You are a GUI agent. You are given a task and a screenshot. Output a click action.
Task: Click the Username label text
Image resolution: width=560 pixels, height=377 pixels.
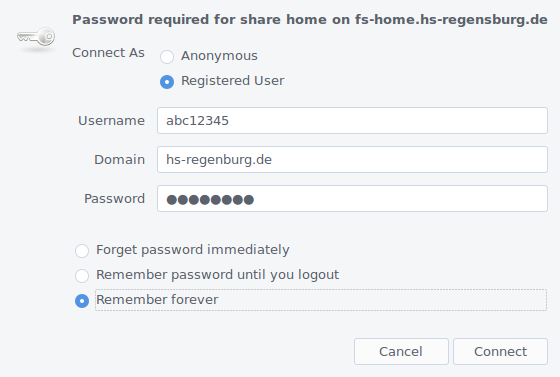[x=111, y=121]
